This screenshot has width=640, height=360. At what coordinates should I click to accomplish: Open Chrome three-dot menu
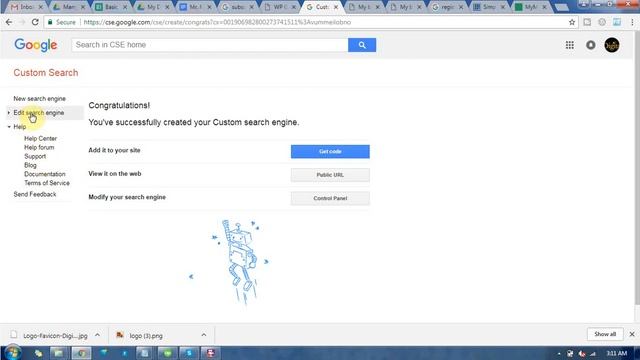click(x=632, y=22)
